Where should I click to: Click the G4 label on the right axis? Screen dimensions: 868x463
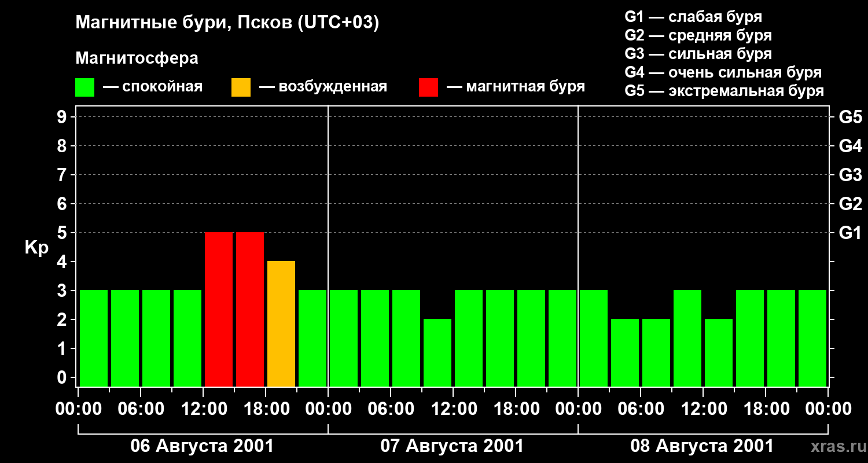click(850, 146)
